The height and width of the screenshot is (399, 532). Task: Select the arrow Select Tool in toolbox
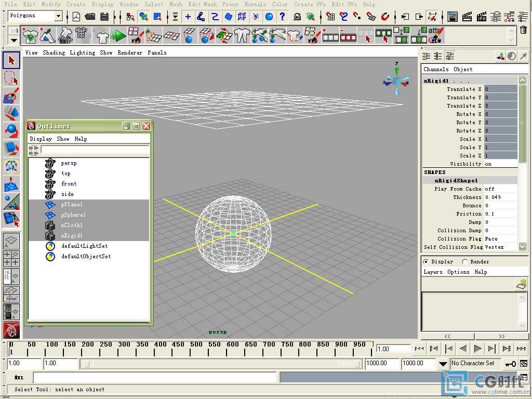(x=11, y=61)
